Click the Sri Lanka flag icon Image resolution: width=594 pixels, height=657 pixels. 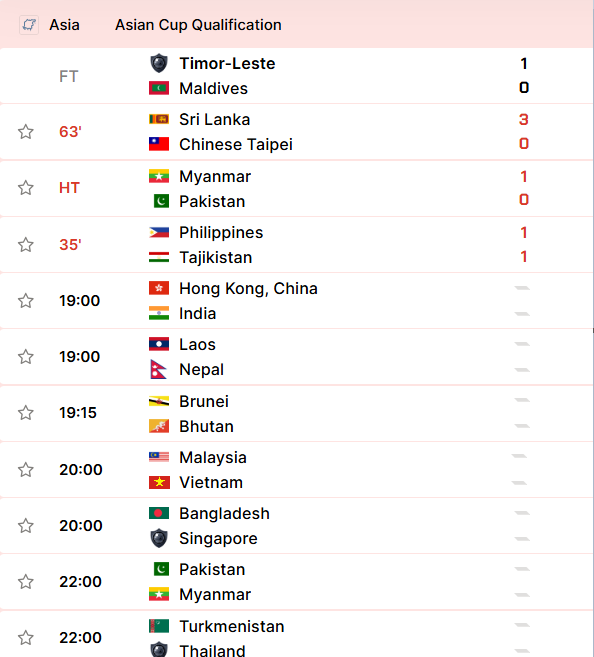coord(159,119)
